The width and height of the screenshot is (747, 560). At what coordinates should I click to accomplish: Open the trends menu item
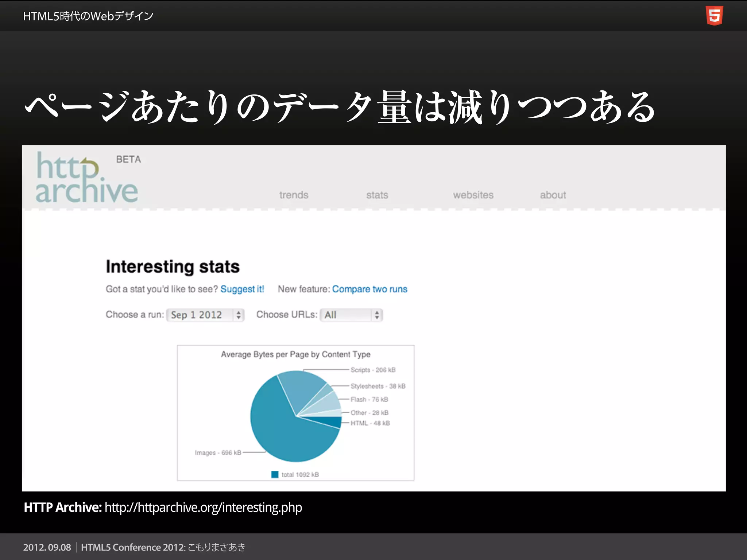(294, 195)
